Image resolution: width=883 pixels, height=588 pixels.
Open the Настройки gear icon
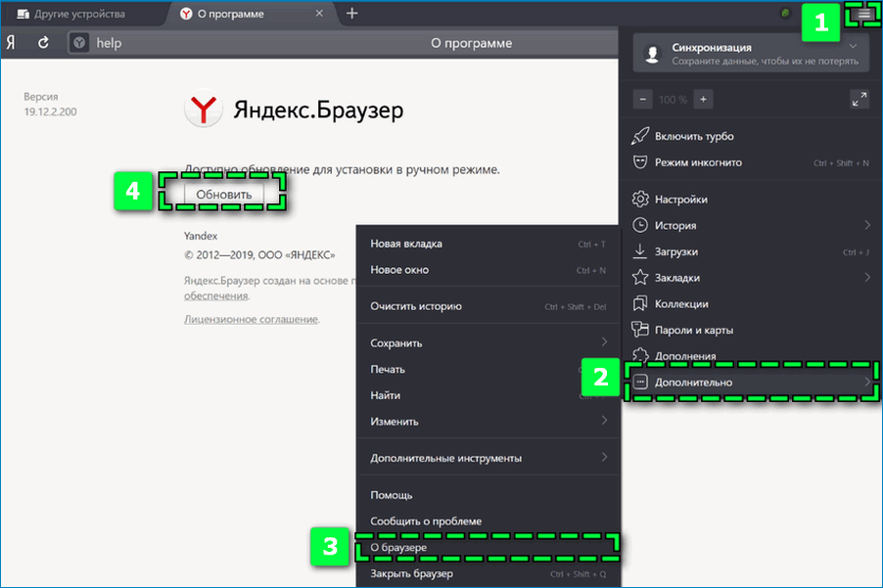pyautogui.click(x=641, y=199)
